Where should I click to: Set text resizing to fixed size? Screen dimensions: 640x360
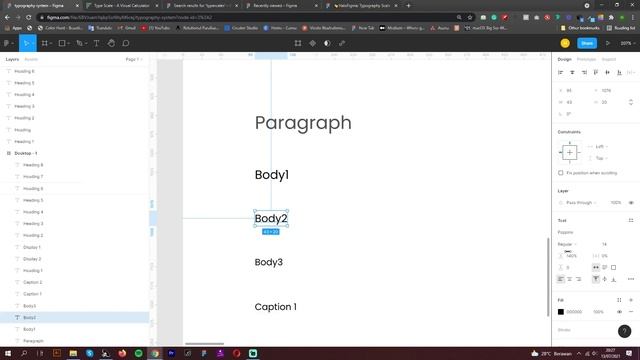point(613,267)
